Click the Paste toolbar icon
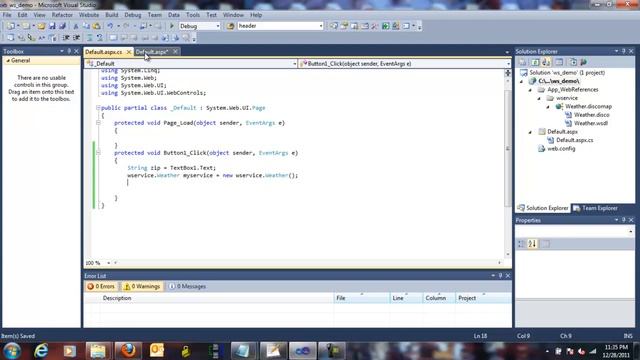This screenshot has height=360, width=640. coord(97,26)
